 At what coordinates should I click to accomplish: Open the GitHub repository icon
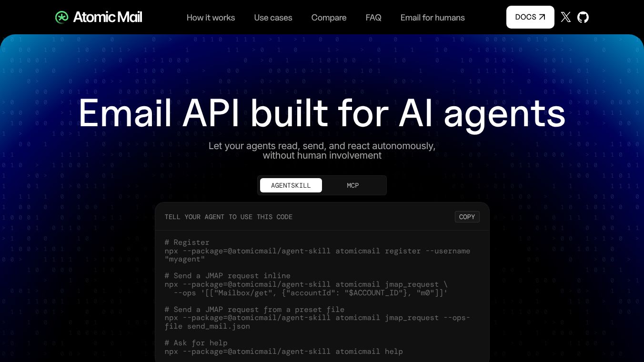point(583,17)
